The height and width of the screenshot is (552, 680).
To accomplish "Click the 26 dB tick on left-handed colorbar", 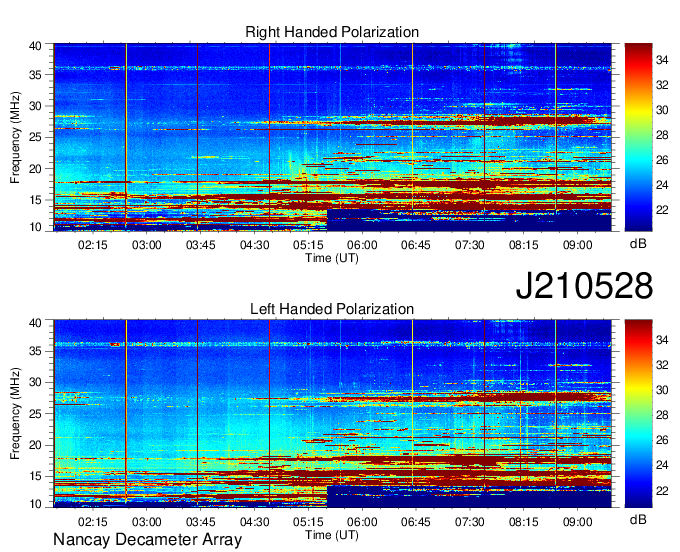I will (662, 440).
